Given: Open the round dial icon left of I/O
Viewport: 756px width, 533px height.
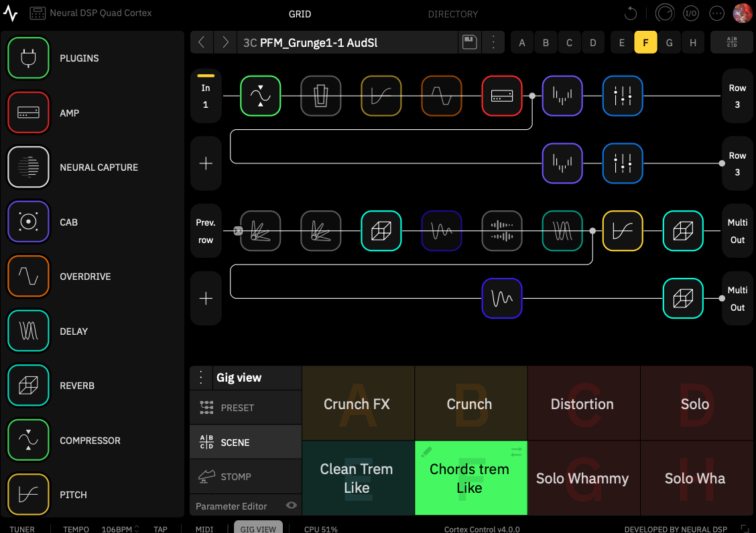Looking at the screenshot, I should (665, 13).
